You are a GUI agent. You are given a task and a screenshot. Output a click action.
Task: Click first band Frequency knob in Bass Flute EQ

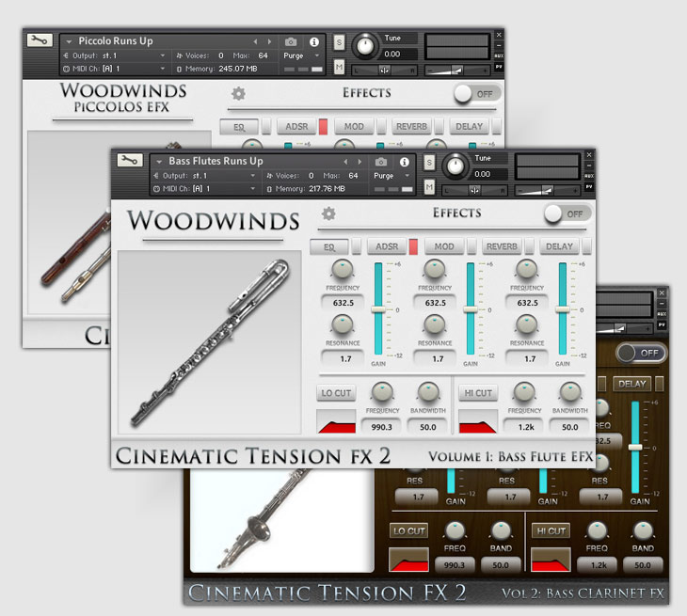coord(343,270)
